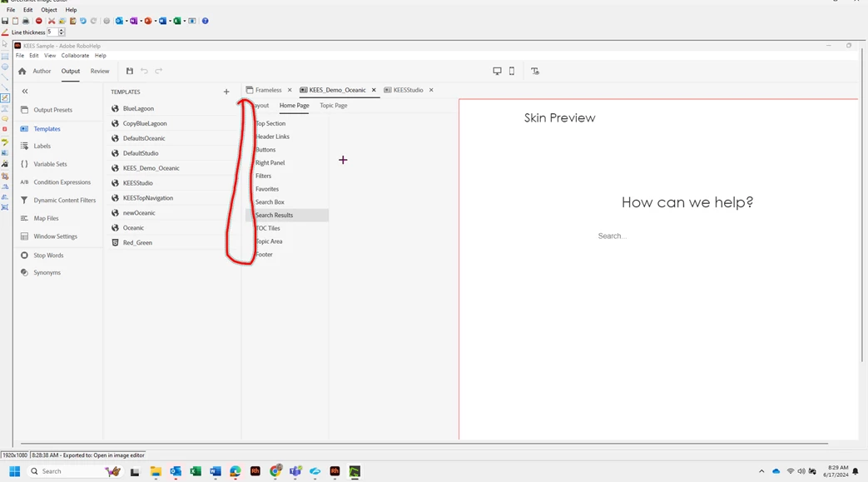The width and height of the screenshot is (868, 482).
Task: Open Condition Expressions in sidebar
Action: point(62,182)
